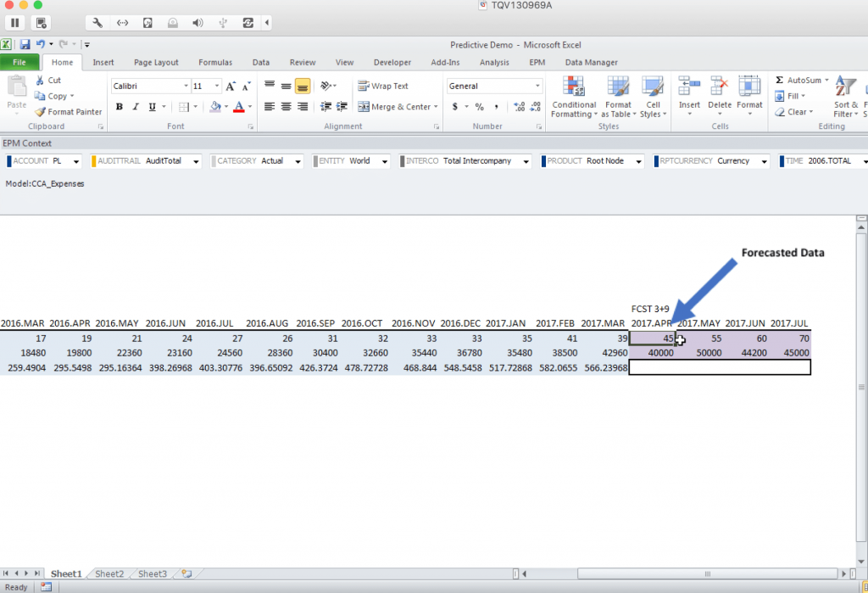The width and height of the screenshot is (868, 593).
Task: Click the Cell Styles button
Action: point(654,97)
